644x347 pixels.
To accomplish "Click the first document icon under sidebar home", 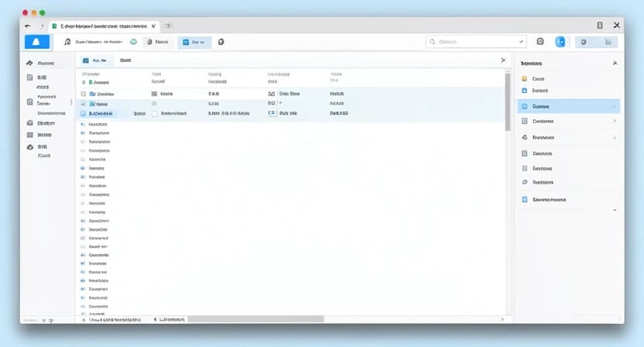I will tap(29, 77).
